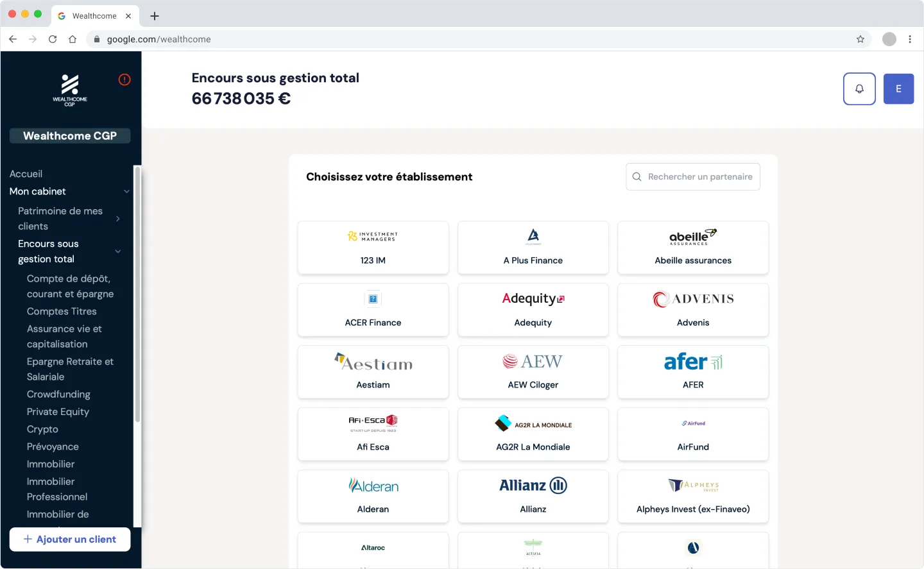Viewport: 924px width, 569px height.
Task: Choose 123 IM label
Action: tap(373, 260)
